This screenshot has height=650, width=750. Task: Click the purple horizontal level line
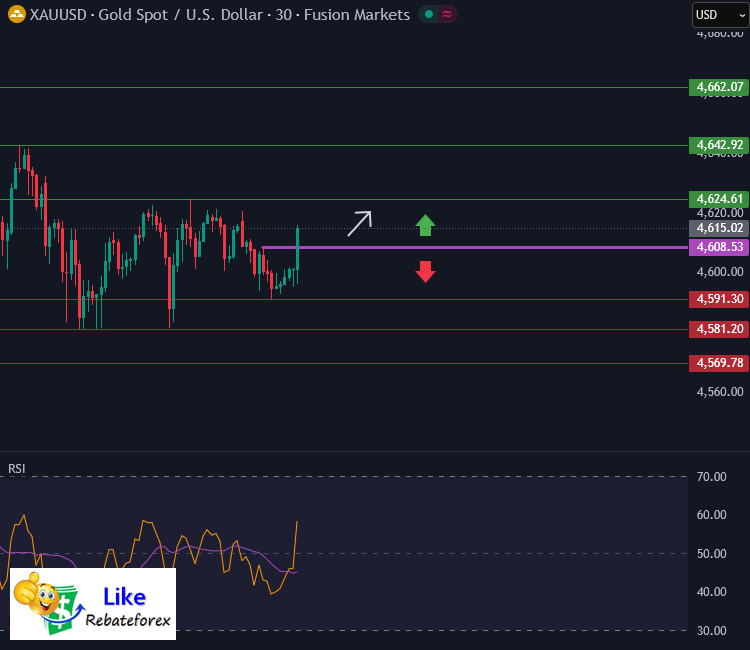pos(475,247)
